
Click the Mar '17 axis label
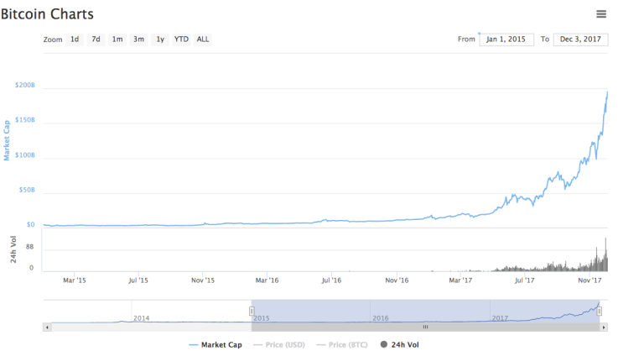(460, 280)
